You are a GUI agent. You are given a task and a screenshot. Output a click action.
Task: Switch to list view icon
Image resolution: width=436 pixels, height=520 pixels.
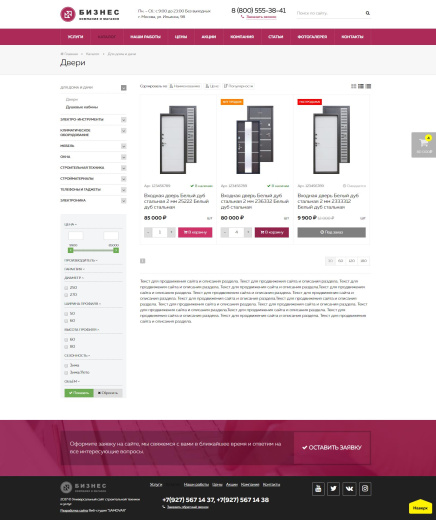(x=361, y=86)
